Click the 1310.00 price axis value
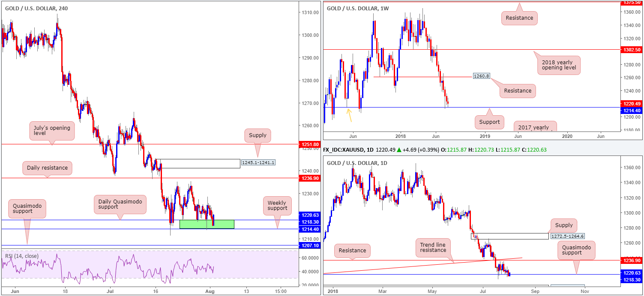644x296 pixels. coord(310,12)
